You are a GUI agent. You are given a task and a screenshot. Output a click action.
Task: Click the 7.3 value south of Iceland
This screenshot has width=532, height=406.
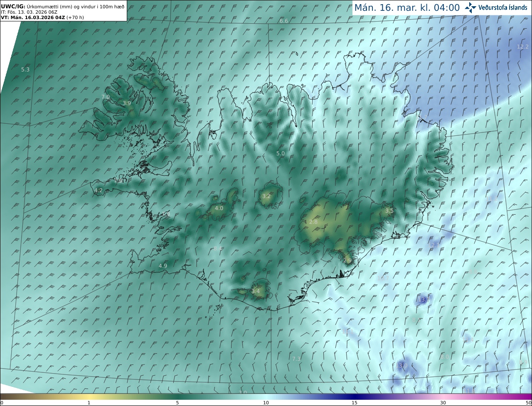coord(296,359)
